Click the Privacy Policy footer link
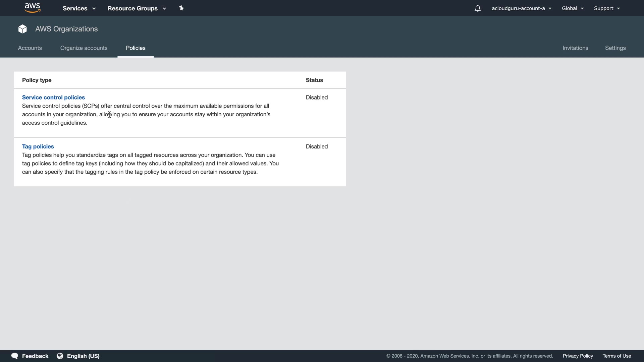Screen dimensions: 644x362 (x=578, y=356)
